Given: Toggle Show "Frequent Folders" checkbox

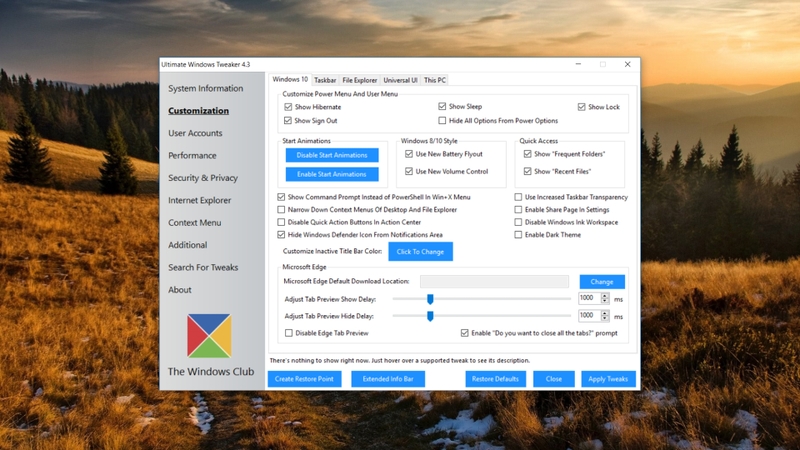Looking at the screenshot, I should click(x=528, y=154).
